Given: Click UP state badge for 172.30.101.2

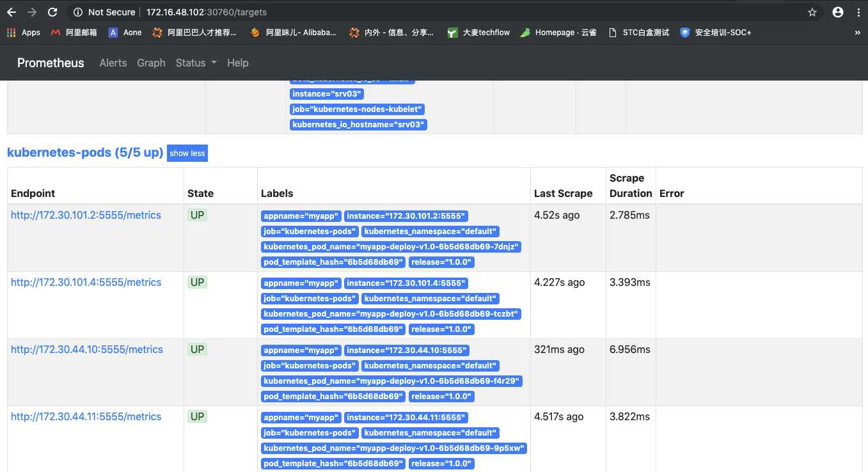Looking at the screenshot, I should [x=197, y=215].
